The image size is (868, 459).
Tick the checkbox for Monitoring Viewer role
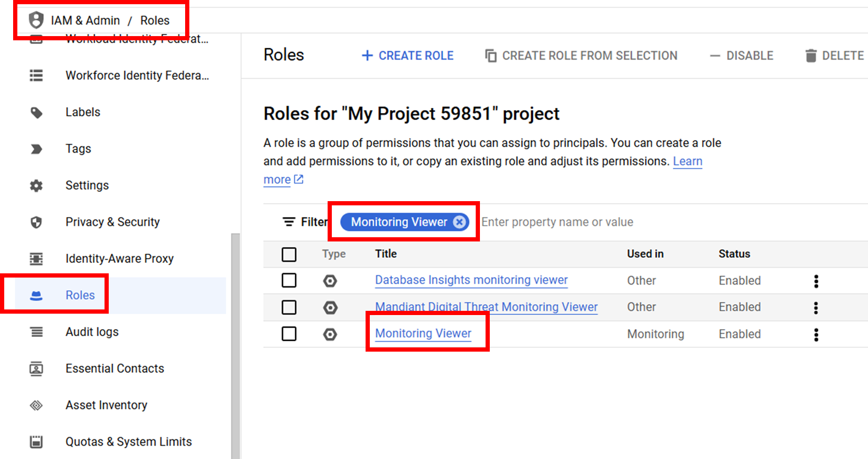coord(289,334)
